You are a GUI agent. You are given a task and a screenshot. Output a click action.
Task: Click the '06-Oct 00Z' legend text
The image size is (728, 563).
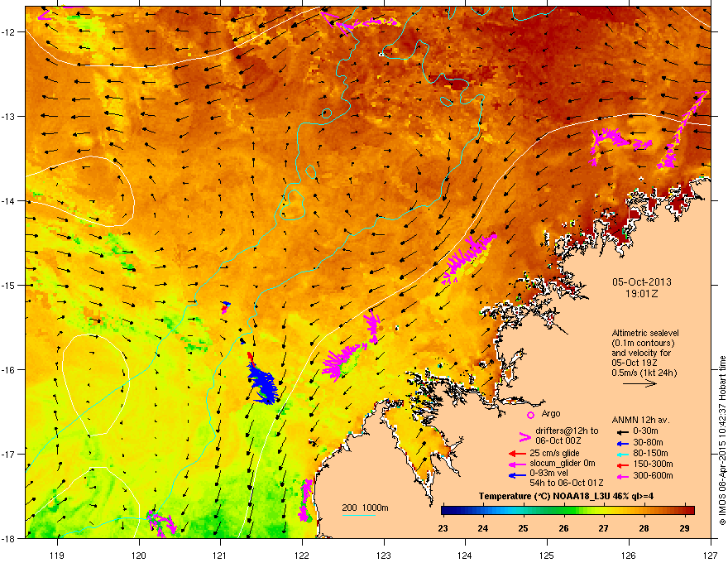558,440
